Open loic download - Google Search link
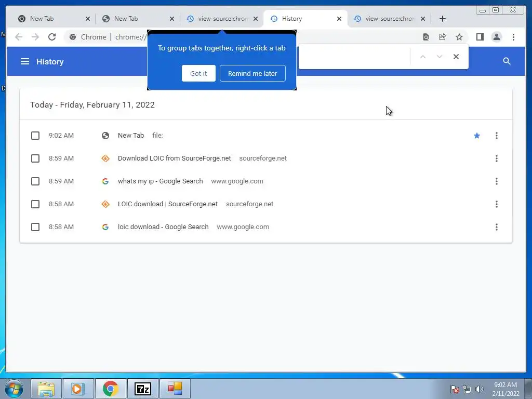 (x=163, y=227)
